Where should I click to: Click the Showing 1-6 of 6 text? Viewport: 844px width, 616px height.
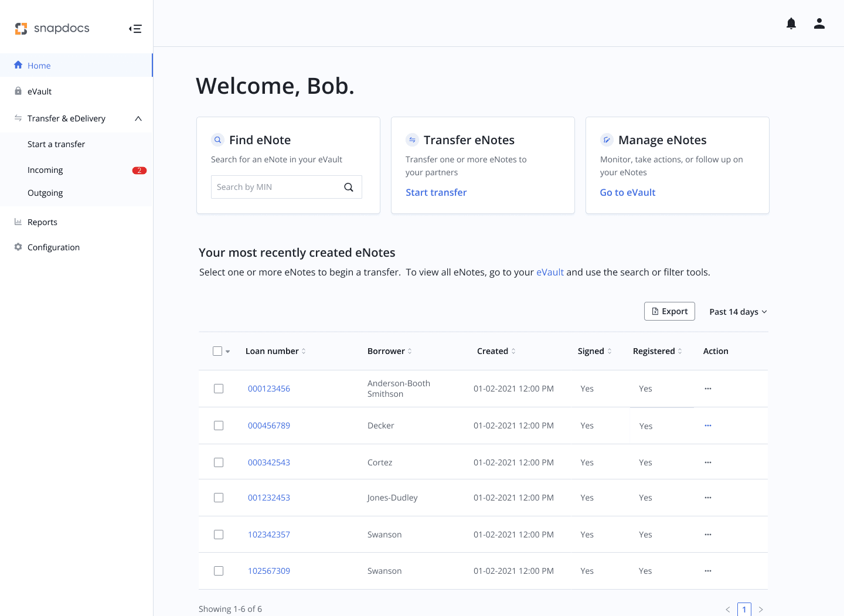point(230,609)
